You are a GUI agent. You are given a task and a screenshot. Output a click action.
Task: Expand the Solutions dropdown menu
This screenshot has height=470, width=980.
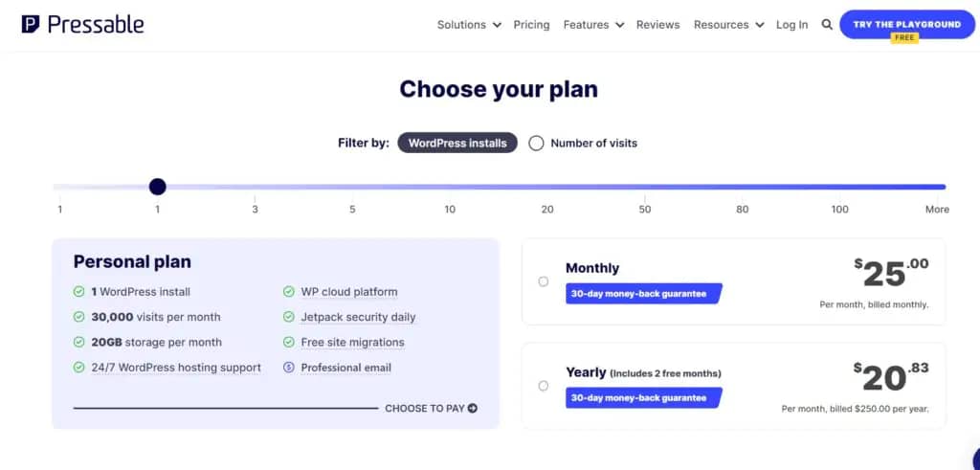[x=469, y=25]
